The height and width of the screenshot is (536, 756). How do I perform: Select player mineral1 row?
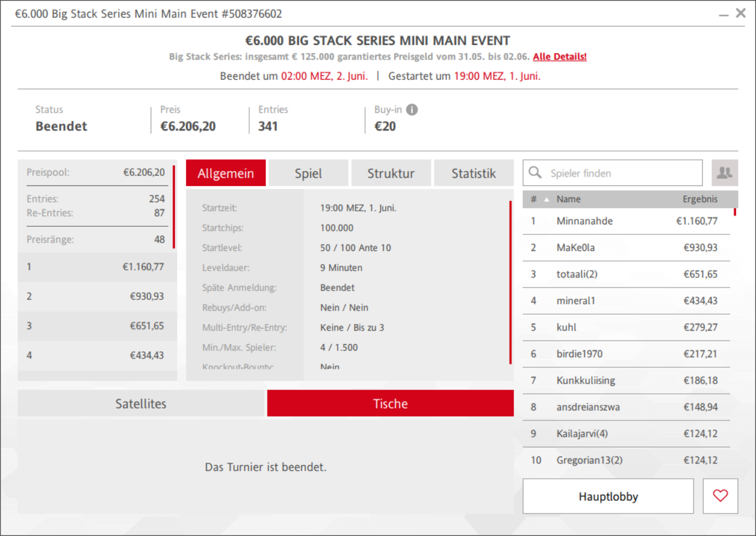(626, 301)
